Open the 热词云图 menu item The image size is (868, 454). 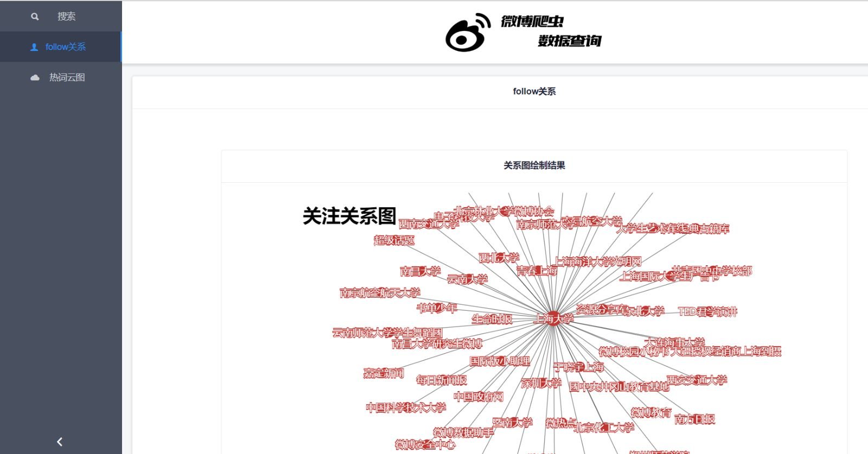click(x=61, y=78)
